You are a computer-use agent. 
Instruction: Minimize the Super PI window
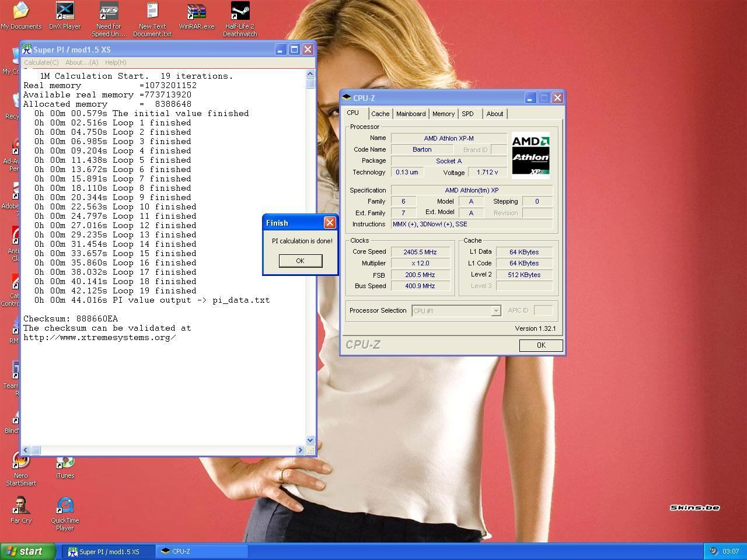[x=280, y=50]
